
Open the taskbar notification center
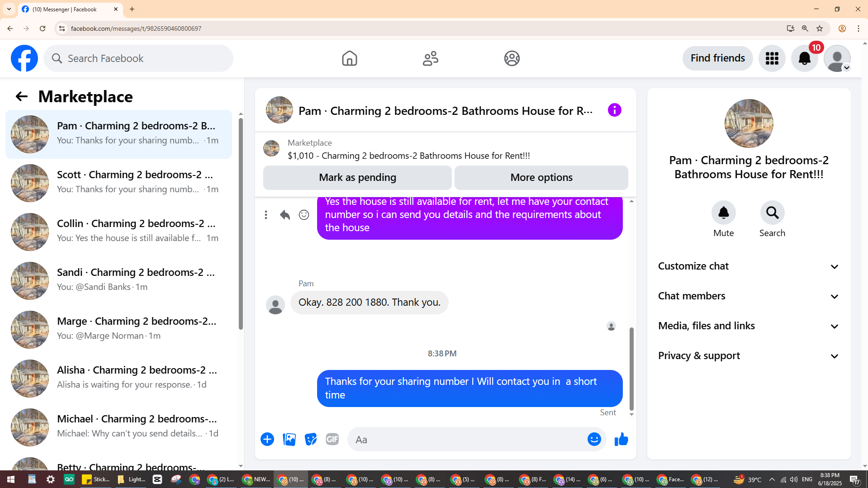[x=854, y=479]
